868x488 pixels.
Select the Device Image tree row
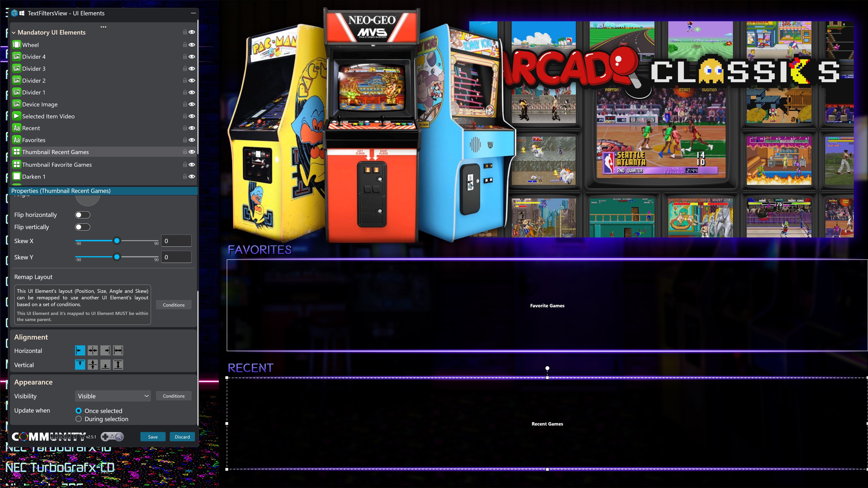(x=104, y=104)
